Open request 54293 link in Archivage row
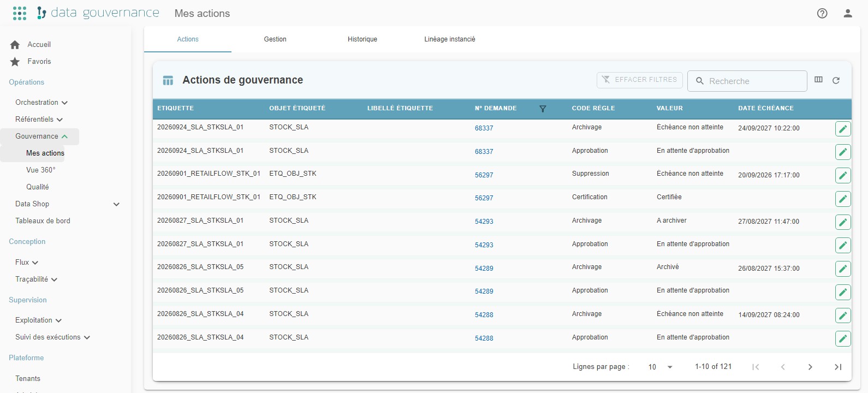868x393 pixels. pos(484,222)
